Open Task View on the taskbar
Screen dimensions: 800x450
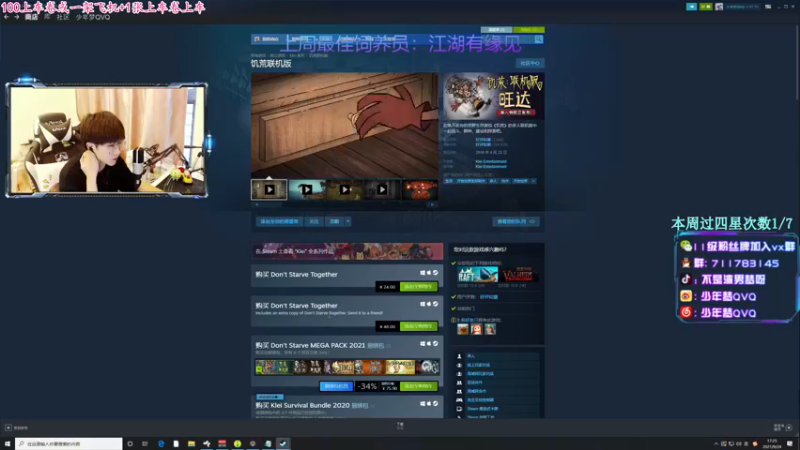click(145, 444)
